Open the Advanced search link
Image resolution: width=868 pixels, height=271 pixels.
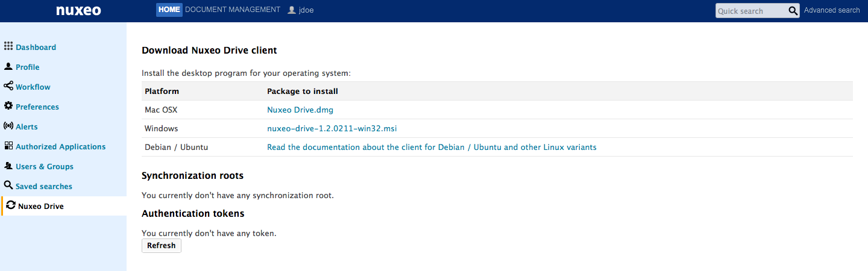(x=832, y=10)
